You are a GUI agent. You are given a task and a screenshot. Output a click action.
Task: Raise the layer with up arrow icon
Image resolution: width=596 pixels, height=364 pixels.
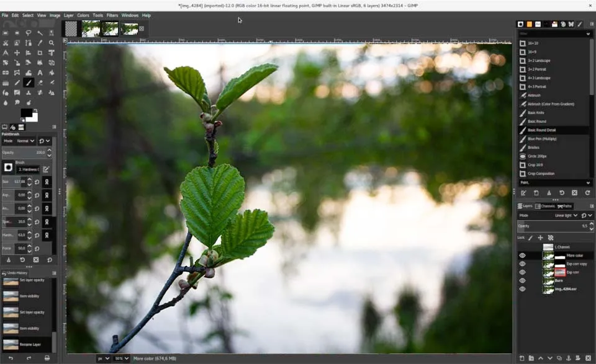click(540, 358)
